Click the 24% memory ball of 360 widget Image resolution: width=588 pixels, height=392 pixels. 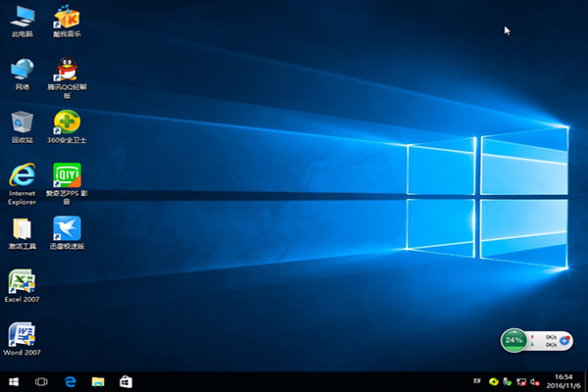tap(514, 340)
